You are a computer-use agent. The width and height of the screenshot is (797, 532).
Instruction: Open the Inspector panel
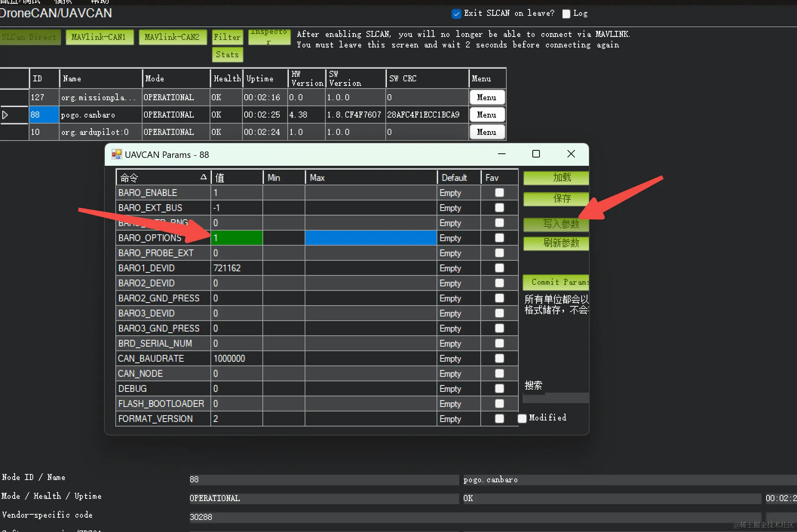point(269,37)
